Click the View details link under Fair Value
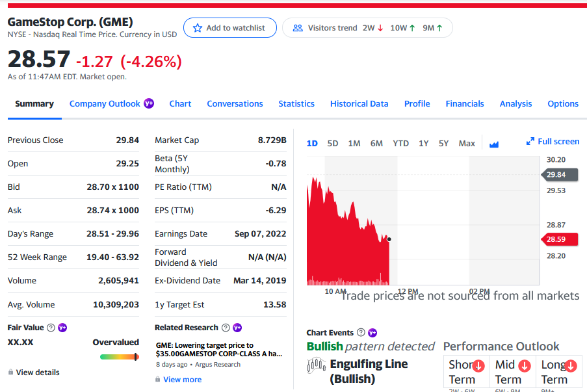The height and width of the screenshot is (392, 587). click(38, 372)
